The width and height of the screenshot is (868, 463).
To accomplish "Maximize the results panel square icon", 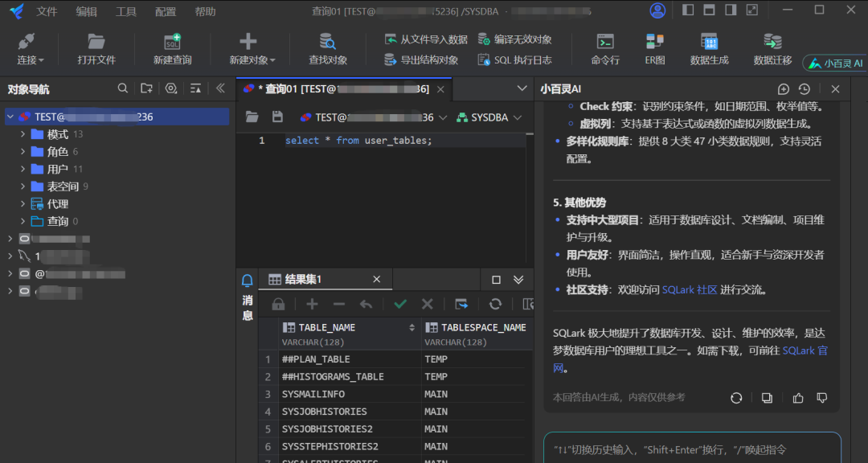I will pos(496,280).
